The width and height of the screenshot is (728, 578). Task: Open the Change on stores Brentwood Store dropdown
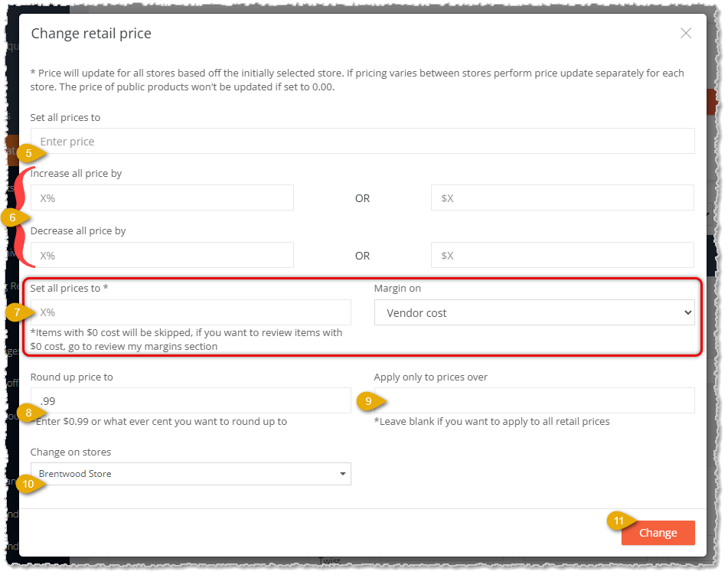(x=191, y=474)
